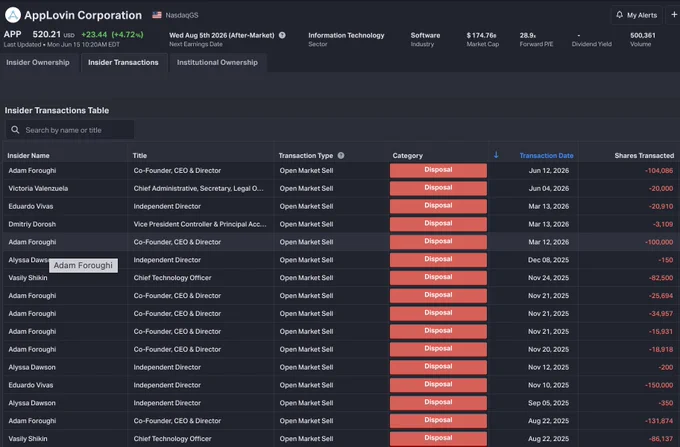
Task: Click Disposal badge in Dec 08, 2025 row
Action: pyautogui.click(x=438, y=260)
